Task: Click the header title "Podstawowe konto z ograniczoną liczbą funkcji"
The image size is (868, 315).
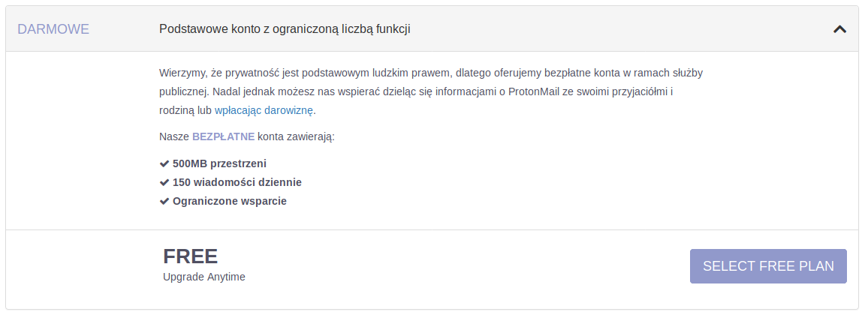Action: click(x=285, y=29)
